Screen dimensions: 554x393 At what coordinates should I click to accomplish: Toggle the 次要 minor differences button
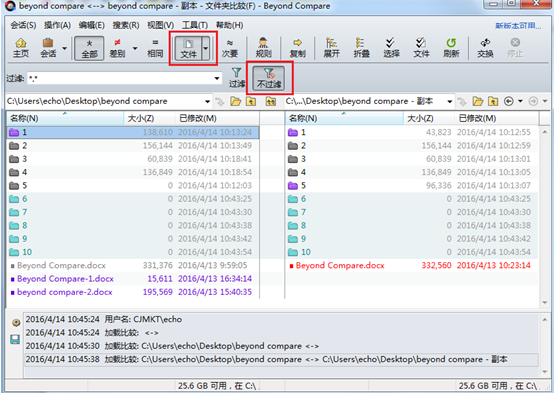(230, 48)
